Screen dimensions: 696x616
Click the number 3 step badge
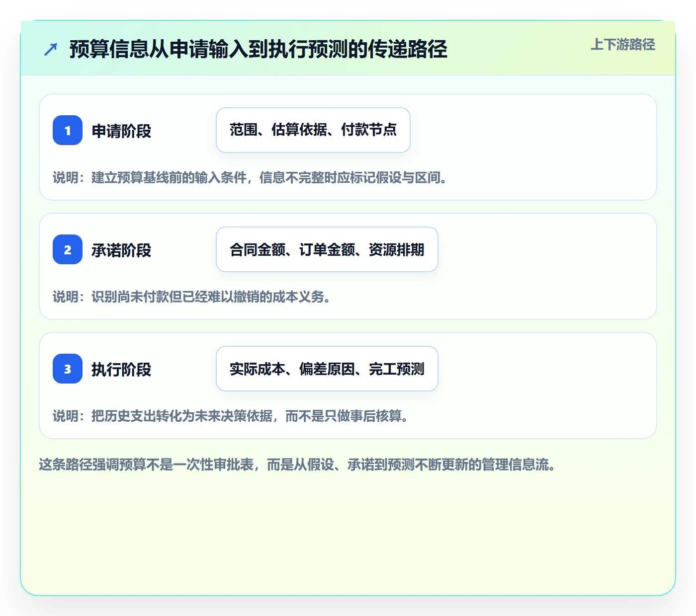tap(68, 369)
